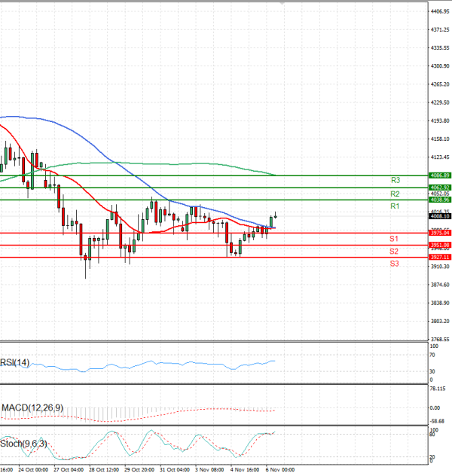
Task: Select the Stoch(9,6,3) indicator label
Action: 24,444
